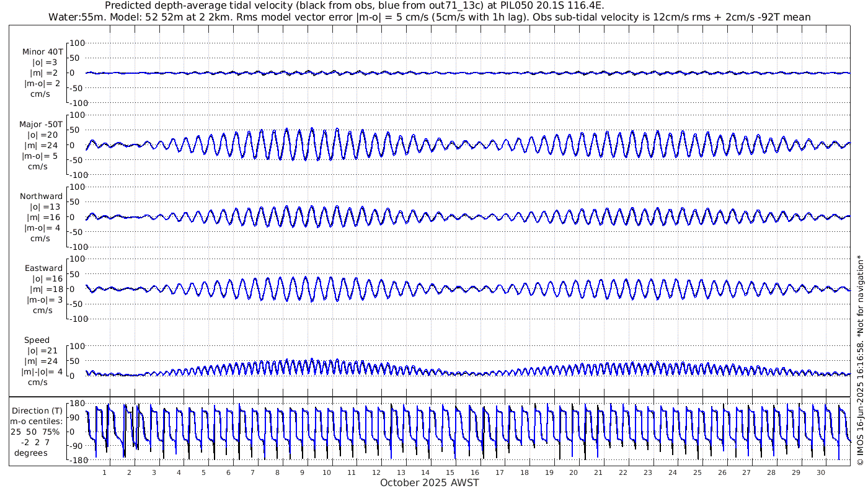Select the "Eastward" panel label
The width and height of the screenshot is (868, 496).
[43, 268]
